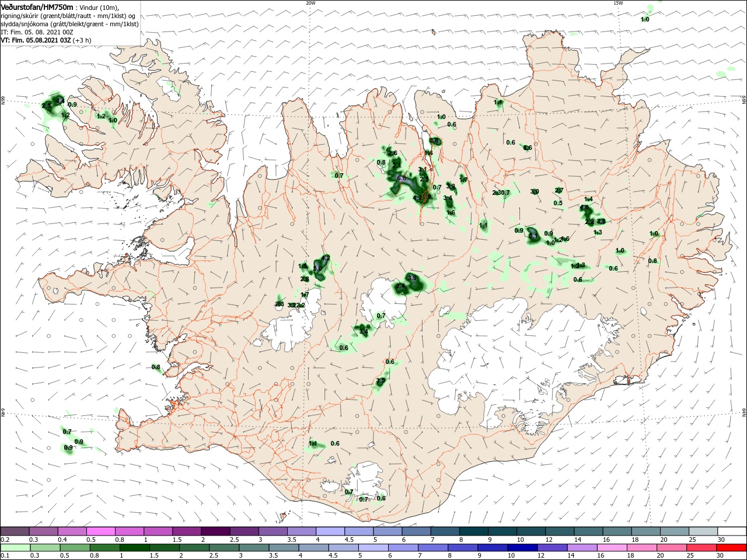Click the medium green 0.5 swatch in lower legend
Screen dimensions: 747x560
[x=74, y=548]
